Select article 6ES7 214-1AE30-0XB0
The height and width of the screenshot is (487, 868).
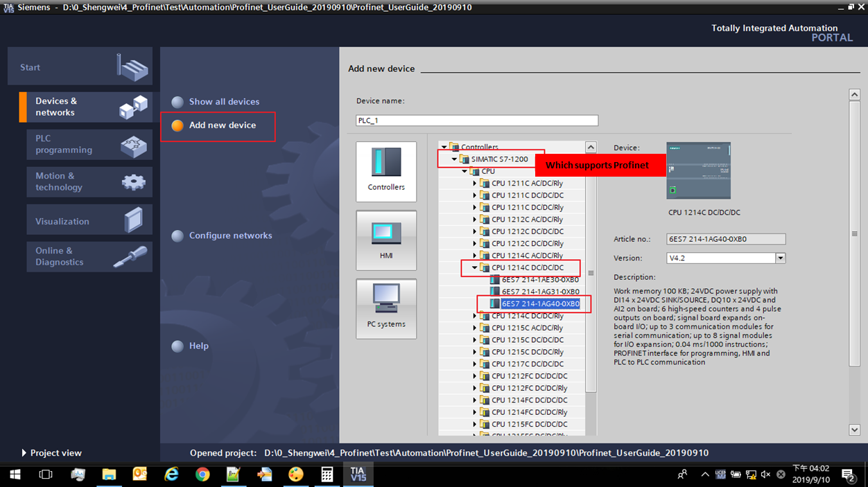[540, 280]
